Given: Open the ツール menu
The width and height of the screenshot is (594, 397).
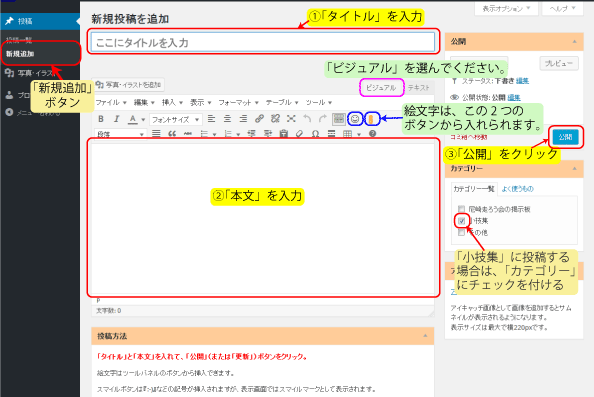Looking at the screenshot, I should 319,102.
